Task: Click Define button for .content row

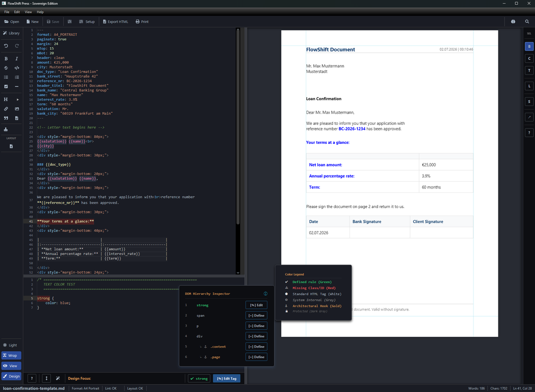Action: click(256, 347)
